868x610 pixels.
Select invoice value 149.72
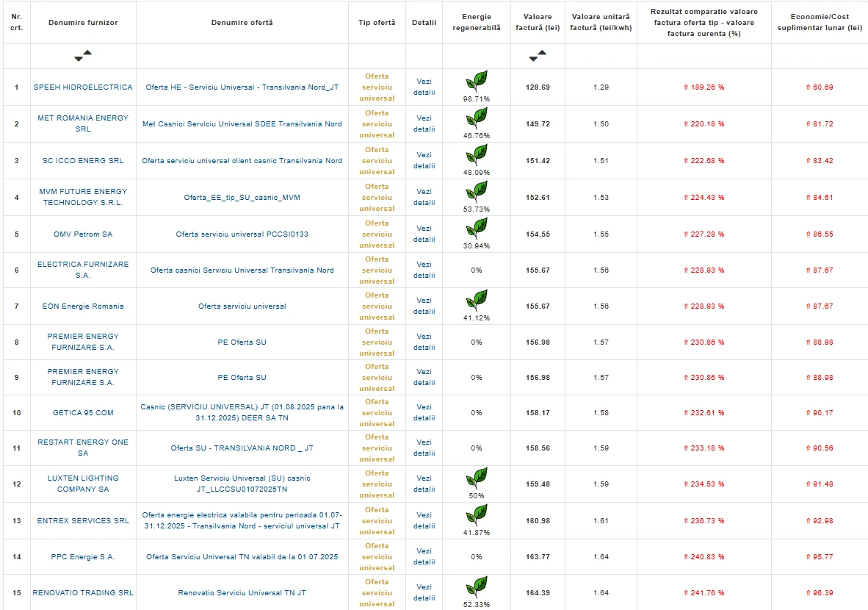click(538, 123)
